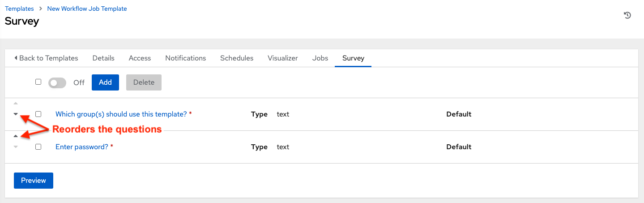Click the Delete button
The width and height of the screenshot is (644, 203).
144,82
